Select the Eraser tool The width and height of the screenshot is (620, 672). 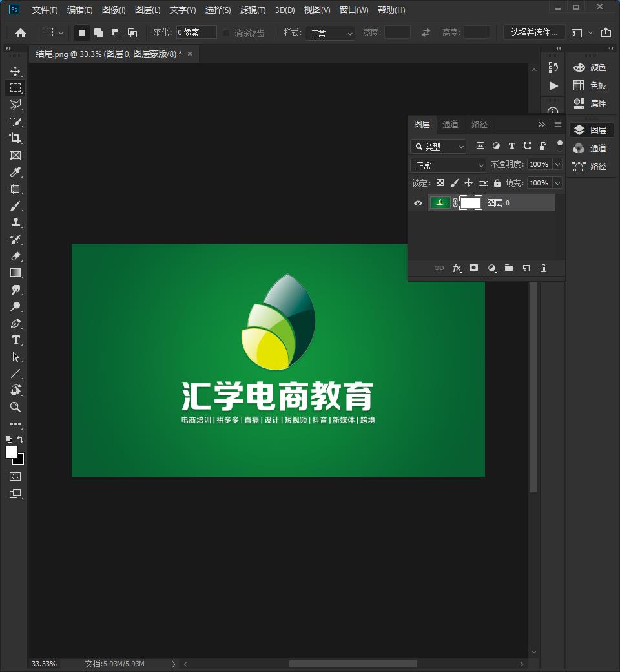15,257
